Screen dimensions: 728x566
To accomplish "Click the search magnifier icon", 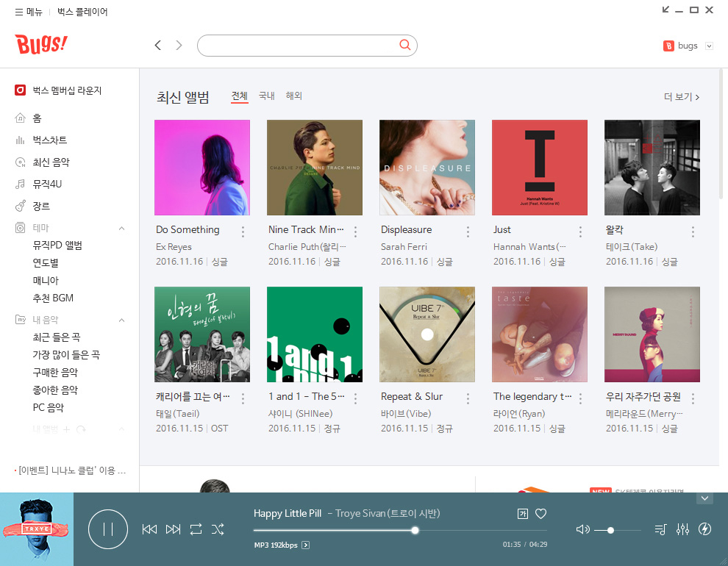I will pos(405,45).
